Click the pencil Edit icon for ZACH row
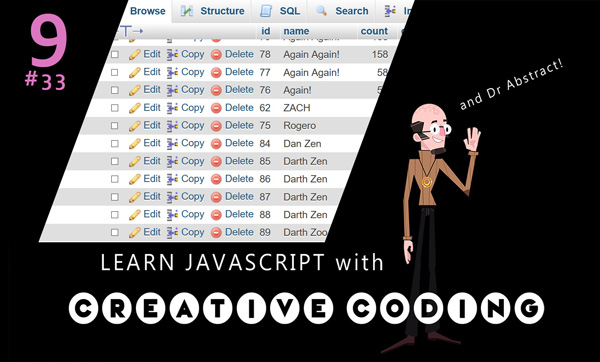The height and width of the screenshot is (362, 600). coord(135,108)
